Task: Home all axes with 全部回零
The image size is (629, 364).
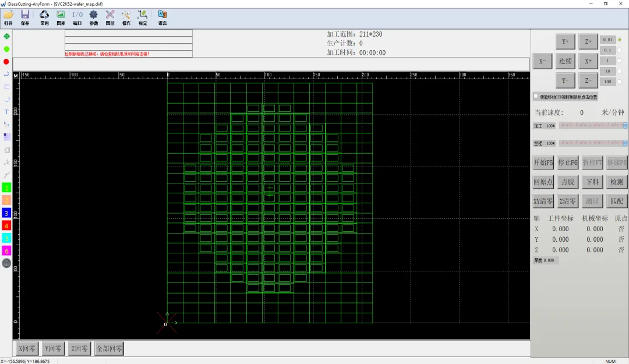Action: [109, 349]
